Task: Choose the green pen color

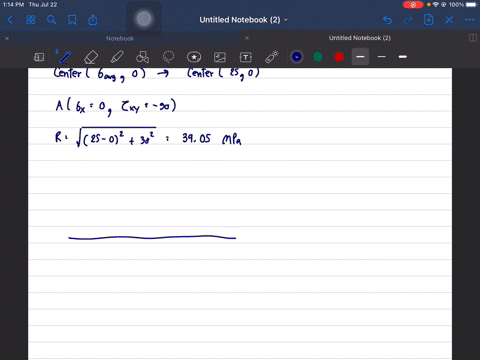Action: [318, 57]
